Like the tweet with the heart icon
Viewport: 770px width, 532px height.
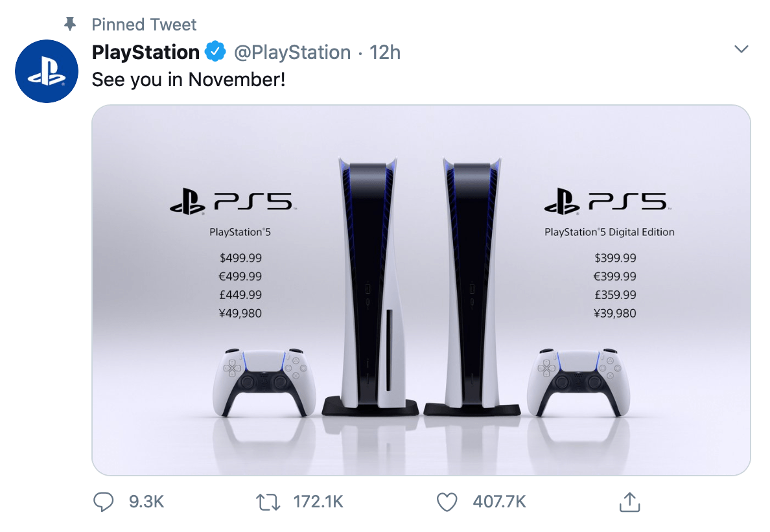[447, 502]
